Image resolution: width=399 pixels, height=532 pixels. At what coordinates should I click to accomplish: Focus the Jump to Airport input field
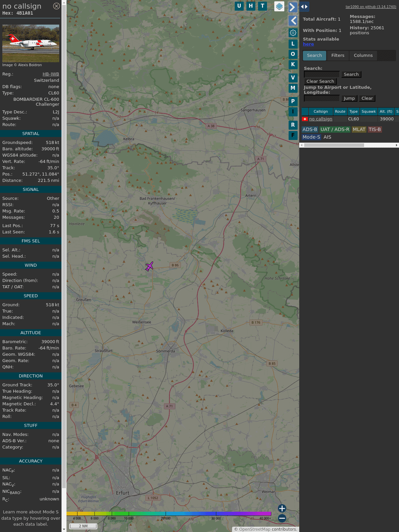click(322, 98)
